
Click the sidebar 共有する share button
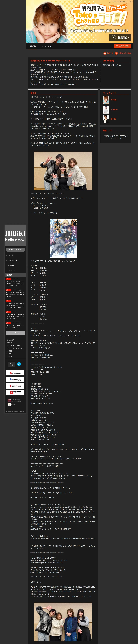[x=11, y=364]
